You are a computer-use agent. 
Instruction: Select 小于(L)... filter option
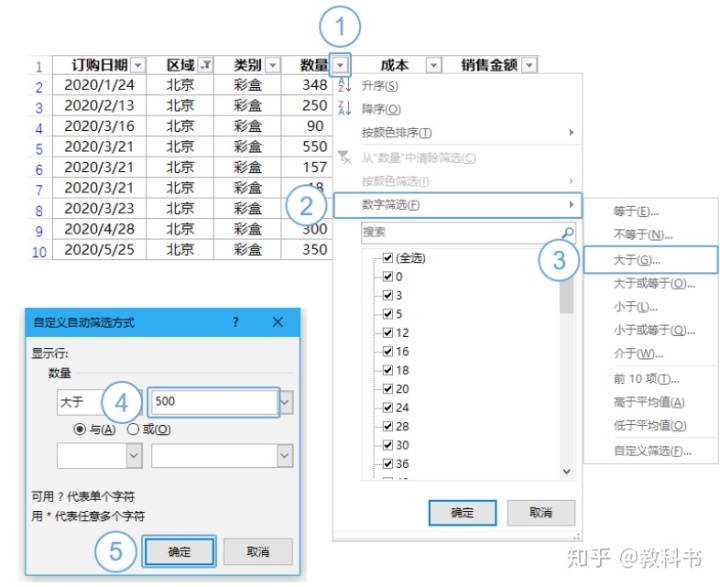click(x=650, y=306)
